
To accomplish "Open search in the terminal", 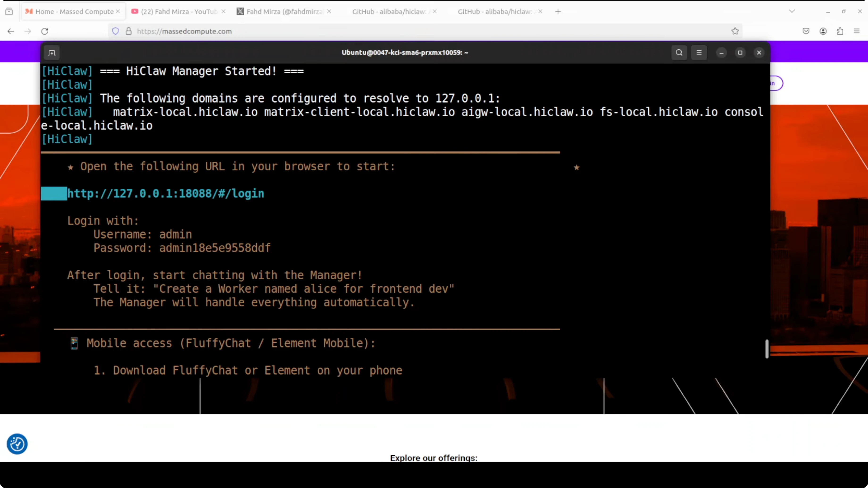I will coord(679,53).
